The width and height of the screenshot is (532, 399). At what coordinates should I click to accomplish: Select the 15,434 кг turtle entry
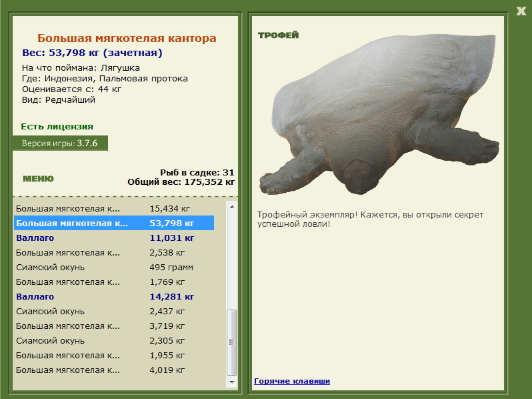pyautogui.click(x=114, y=208)
